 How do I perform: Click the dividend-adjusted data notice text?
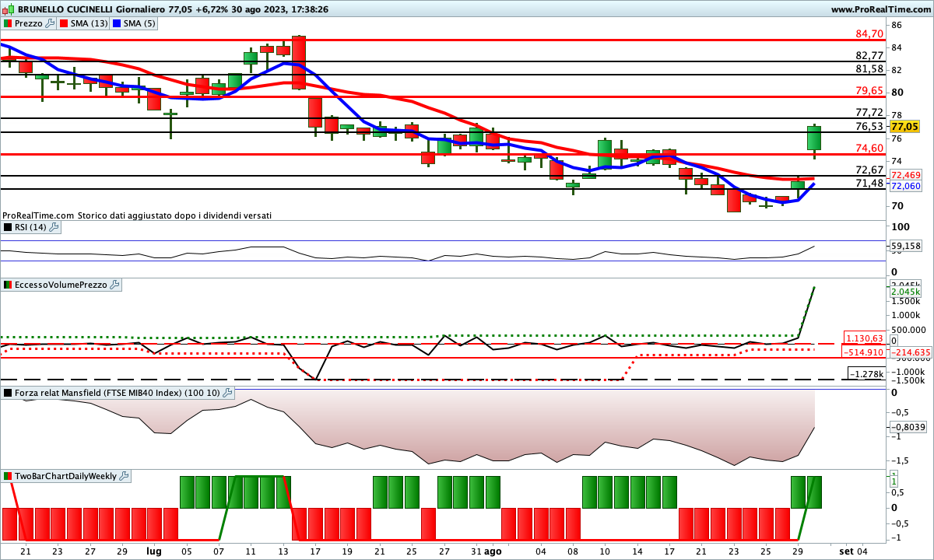pyautogui.click(x=138, y=215)
